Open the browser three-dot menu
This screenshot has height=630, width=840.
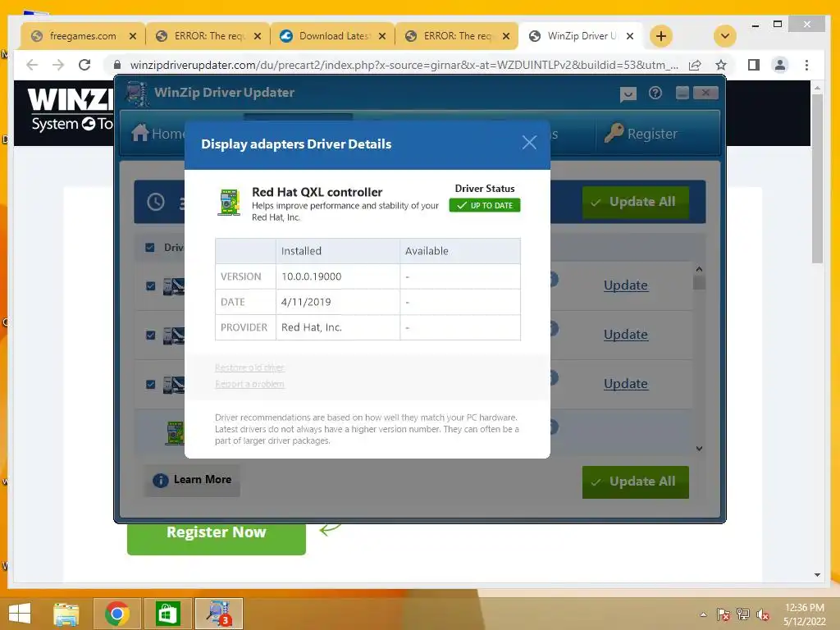click(x=806, y=65)
